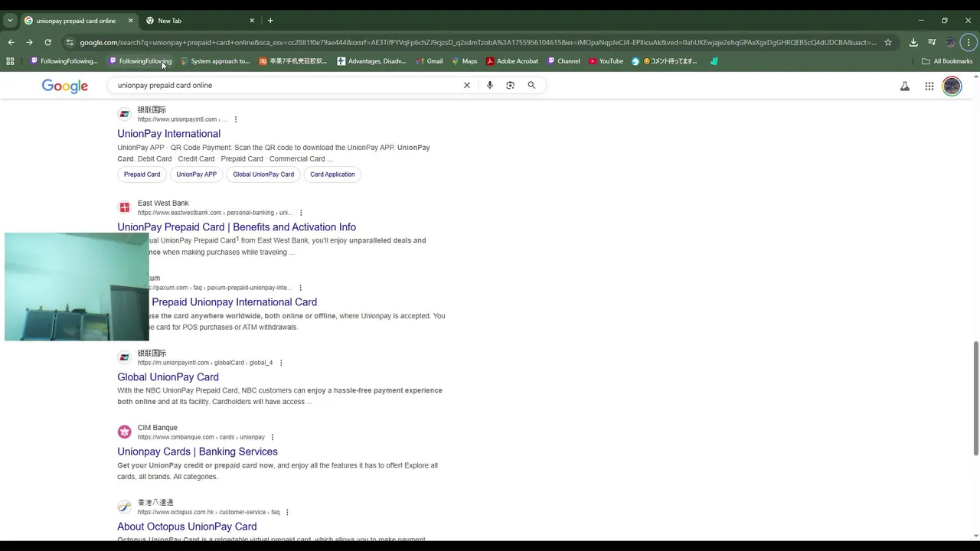Click the webcam overlay thumbnail

[x=77, y=287]
